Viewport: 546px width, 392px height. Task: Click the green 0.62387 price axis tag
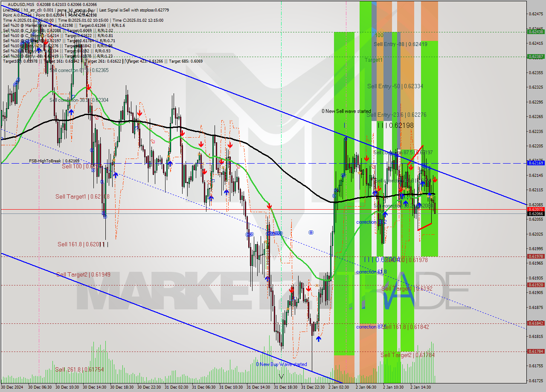point(535,56)
